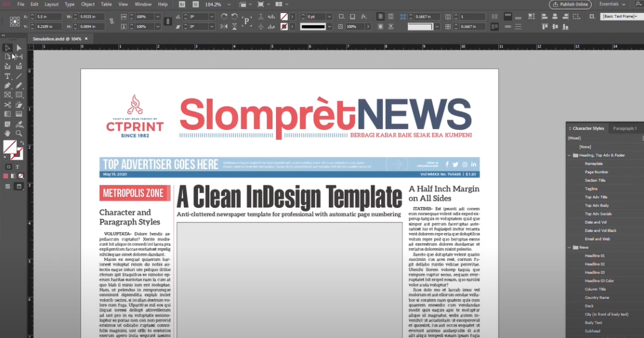
Task: Click the Publish Online button
Action: click(571, 5)
